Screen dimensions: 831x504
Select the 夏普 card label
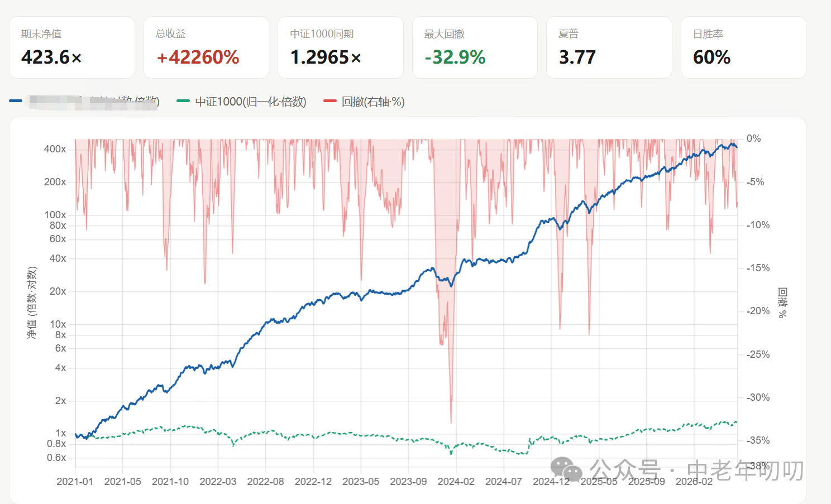[x=569, y=34]
